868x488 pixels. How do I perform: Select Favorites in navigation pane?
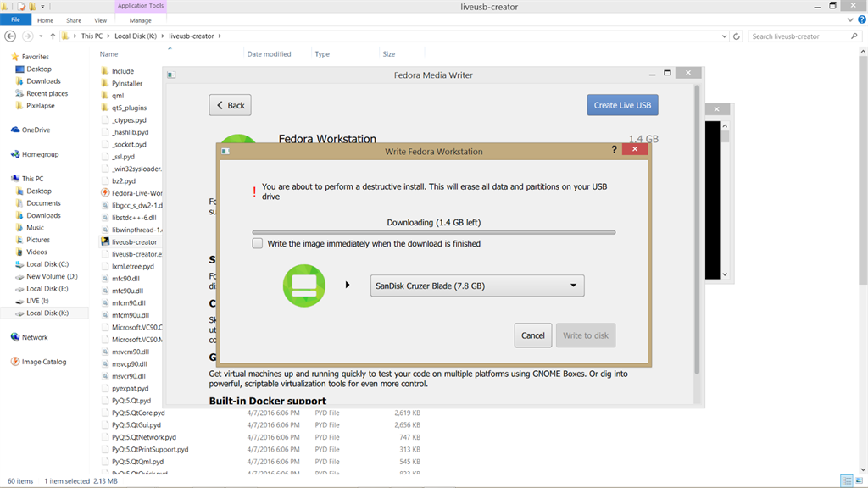(36, 57)
